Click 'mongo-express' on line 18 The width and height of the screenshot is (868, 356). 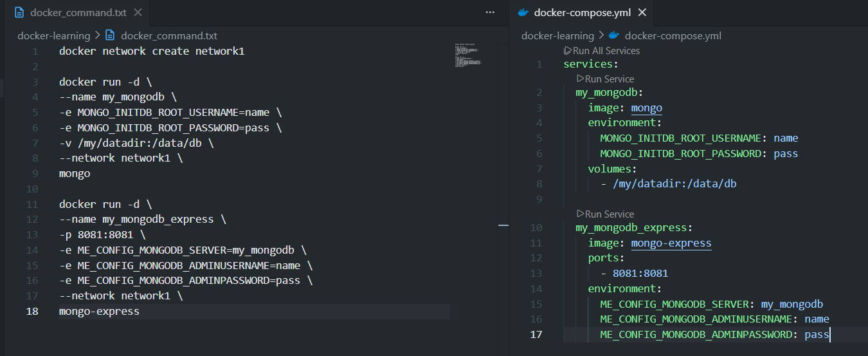point(99,312)
